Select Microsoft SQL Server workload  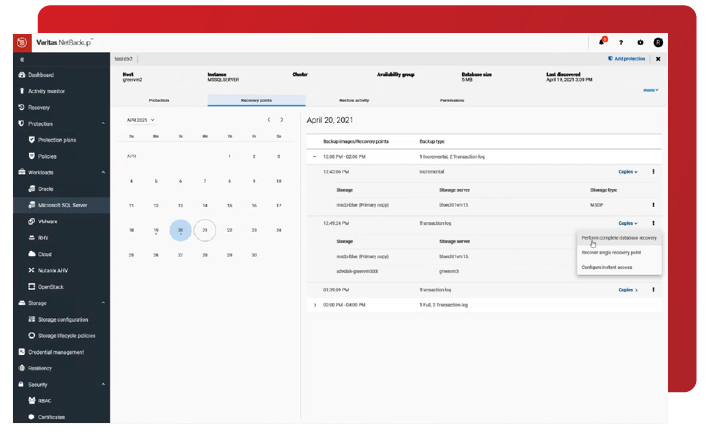(x=61, y=205)
